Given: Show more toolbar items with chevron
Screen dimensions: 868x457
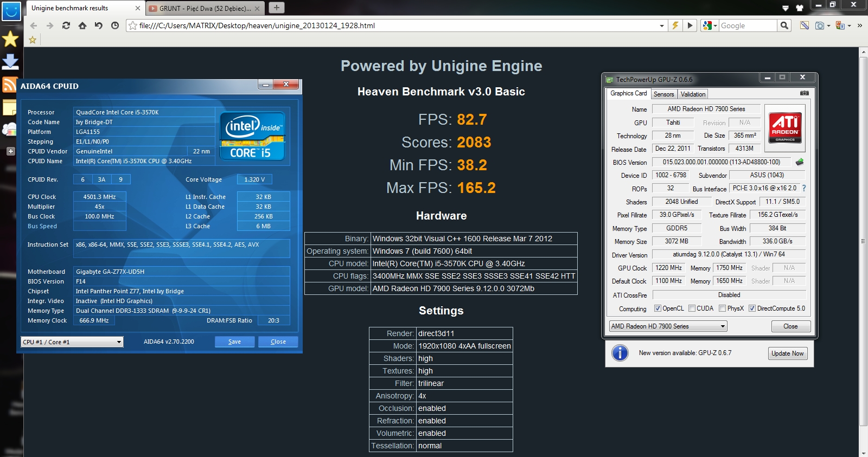Looking at the screenshot, I should tap(860, 25).
